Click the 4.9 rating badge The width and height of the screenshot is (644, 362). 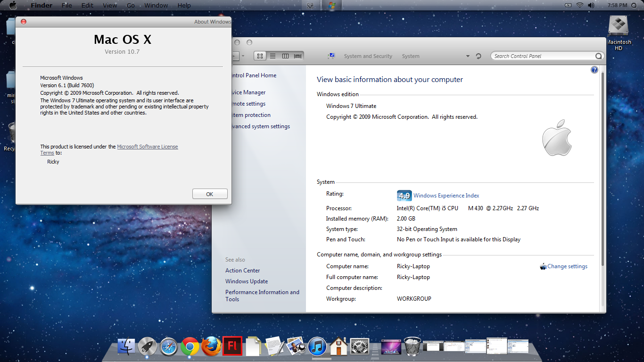tap(404, 196)
